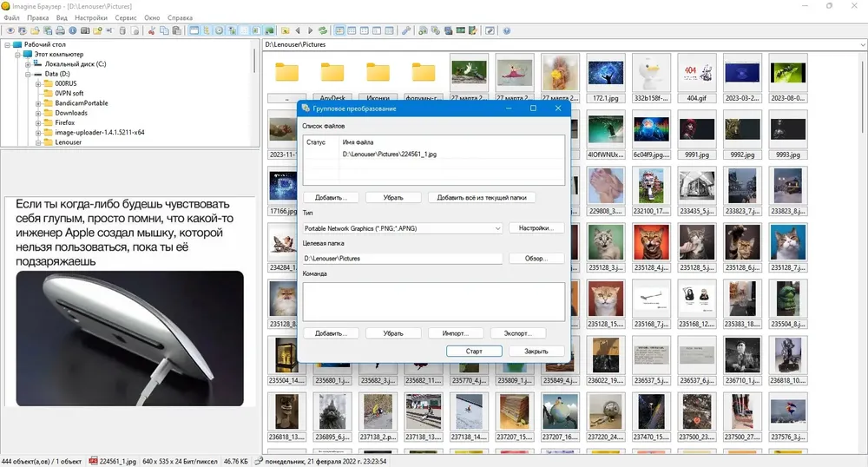The height and width of the screenshot is (467, 868).
Task: Click the Обзор browse button
Action: pos(536,259)
